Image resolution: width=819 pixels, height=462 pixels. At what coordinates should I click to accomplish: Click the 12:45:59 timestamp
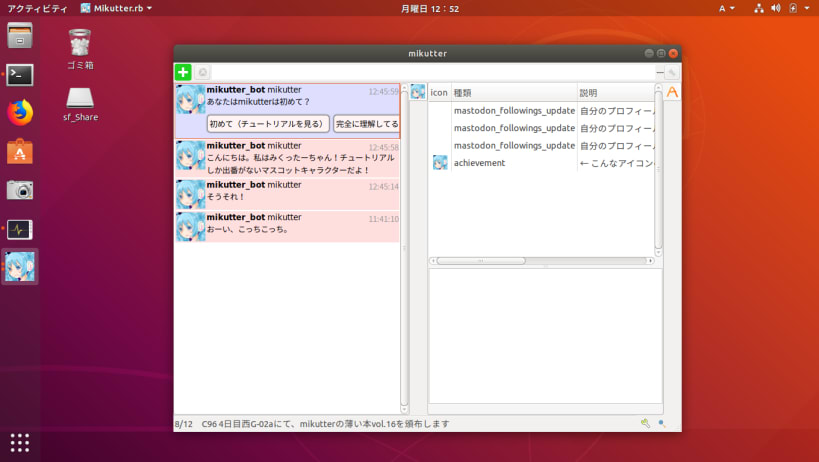383,91
